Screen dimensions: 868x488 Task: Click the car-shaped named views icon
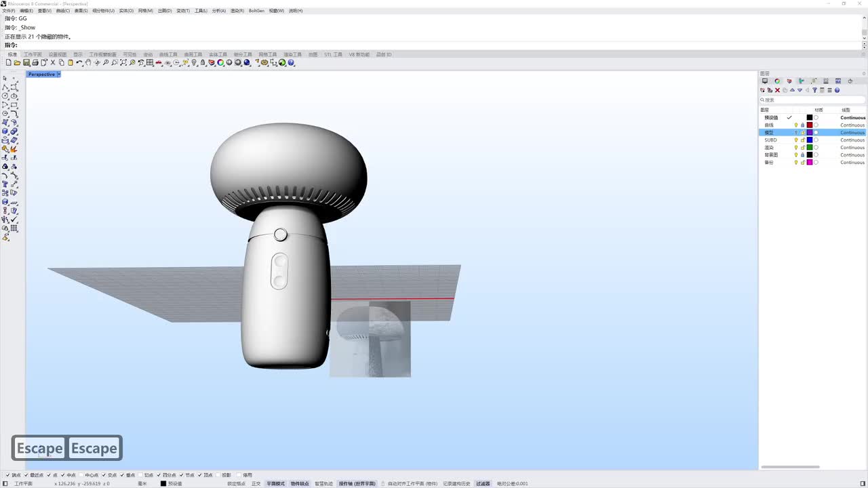click(159, 62)
